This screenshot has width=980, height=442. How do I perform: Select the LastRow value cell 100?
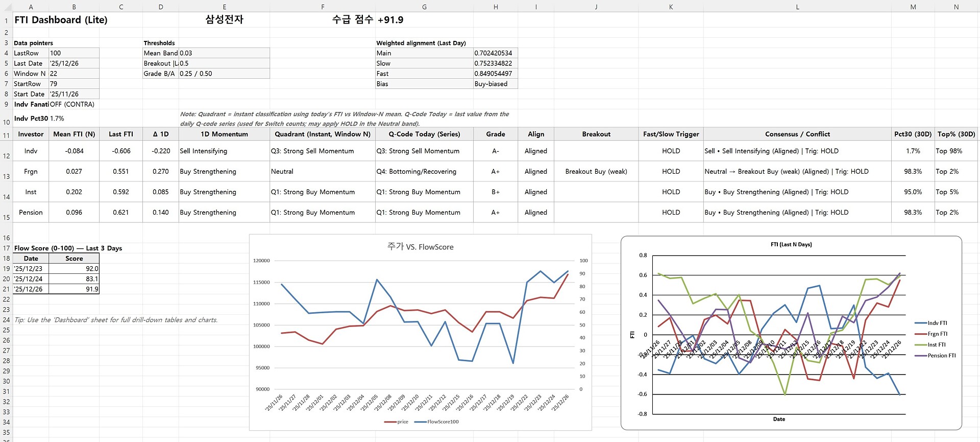click(73, 53)
